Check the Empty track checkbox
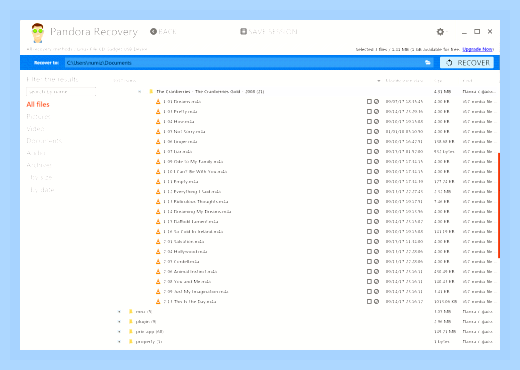 [x=369, y=182]
